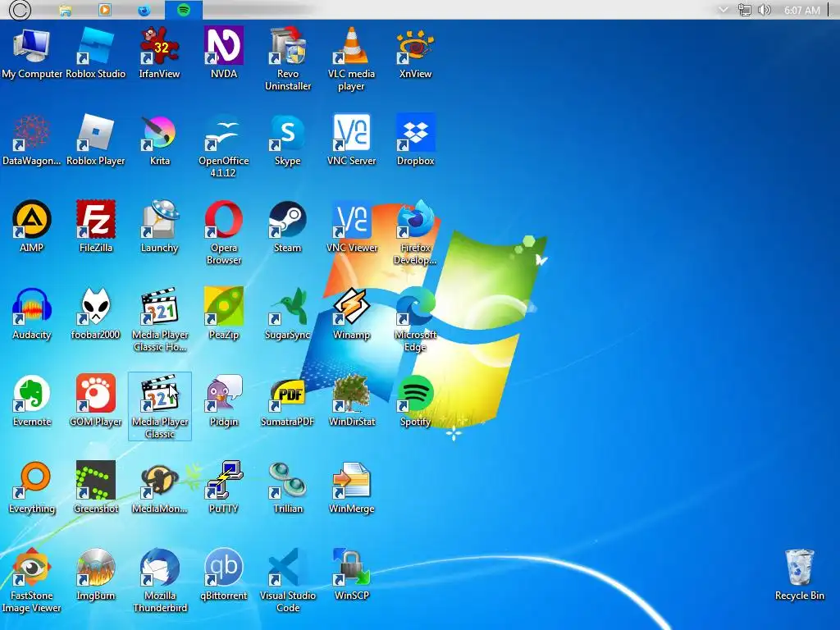Screen dimensions: 840x630
Task: Select the highlighted Media Player Classic icon
Action: (x=160, y=406)
